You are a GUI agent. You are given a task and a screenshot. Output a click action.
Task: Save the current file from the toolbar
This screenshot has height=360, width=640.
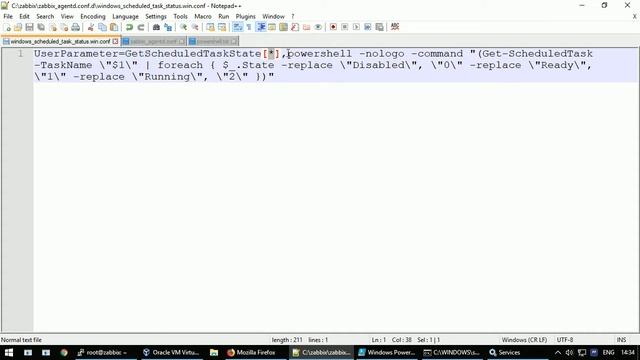[x=29, y=27]
